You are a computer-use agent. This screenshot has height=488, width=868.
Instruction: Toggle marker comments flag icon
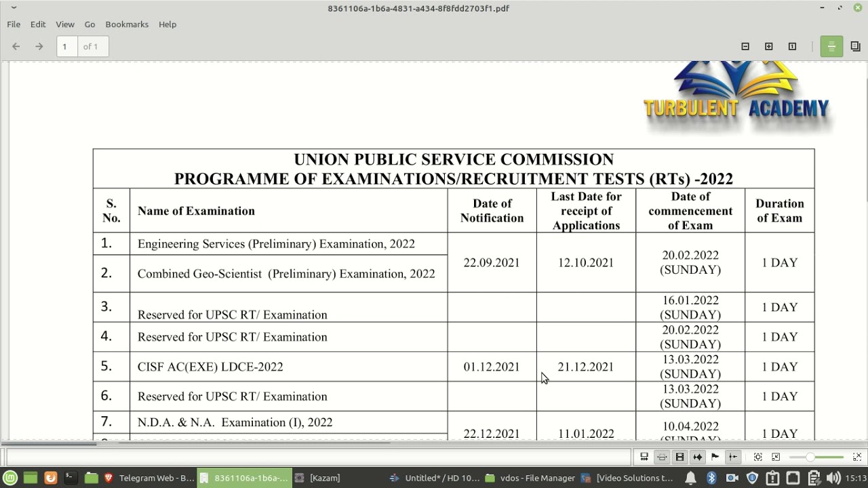tap(715, 457)
